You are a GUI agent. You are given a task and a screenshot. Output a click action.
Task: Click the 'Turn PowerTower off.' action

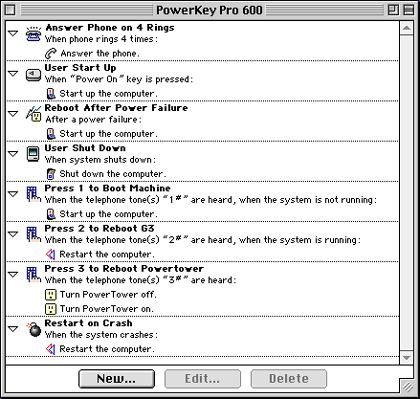(x=108, y=295)
